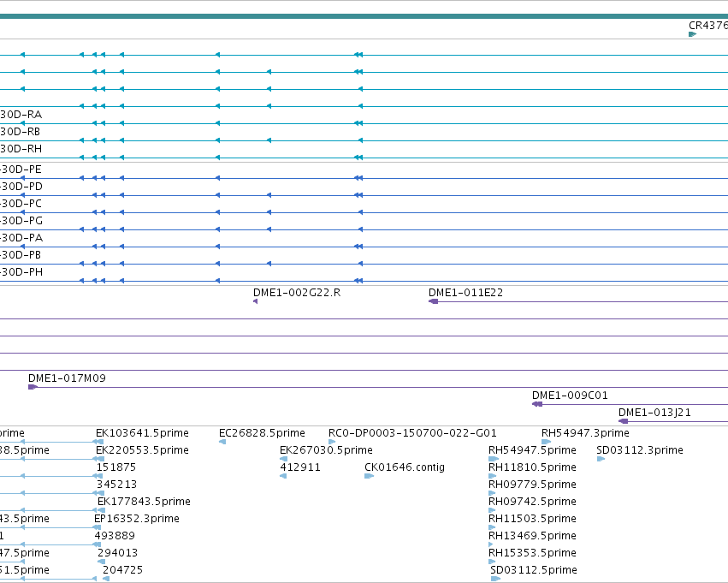Click the teal sequence bar at the top
The image size is (728, 583).
coord(364,16)
